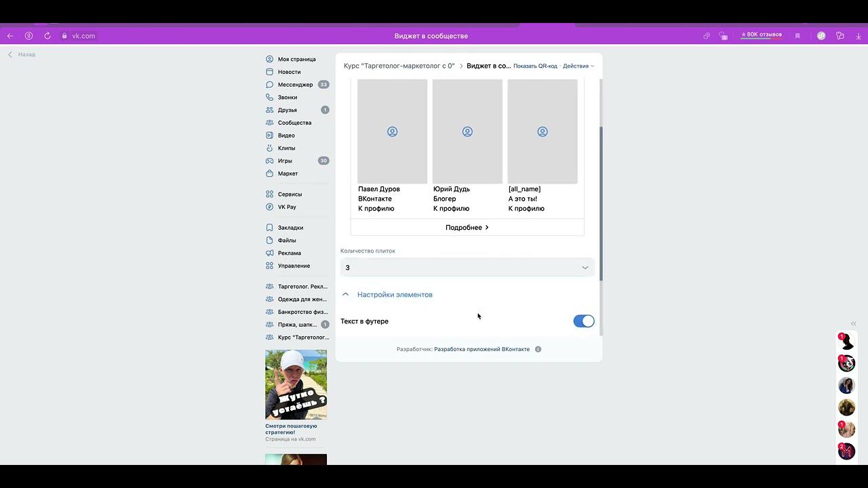Click the Игры badge 30
This screenshot has height=488, width=868.
coord(323,161)
